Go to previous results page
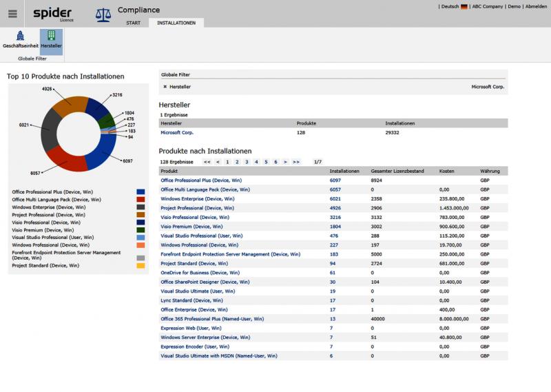 click(218, 162)
